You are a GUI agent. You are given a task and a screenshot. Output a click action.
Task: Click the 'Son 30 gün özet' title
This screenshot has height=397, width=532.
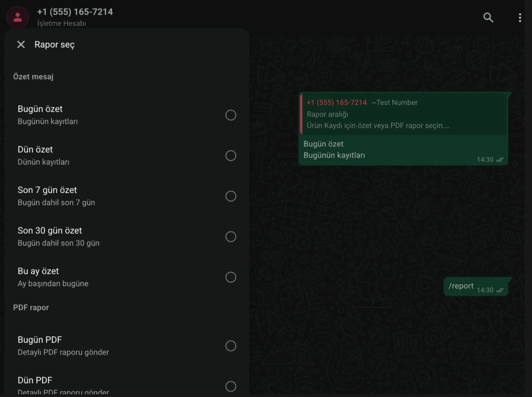50,231
